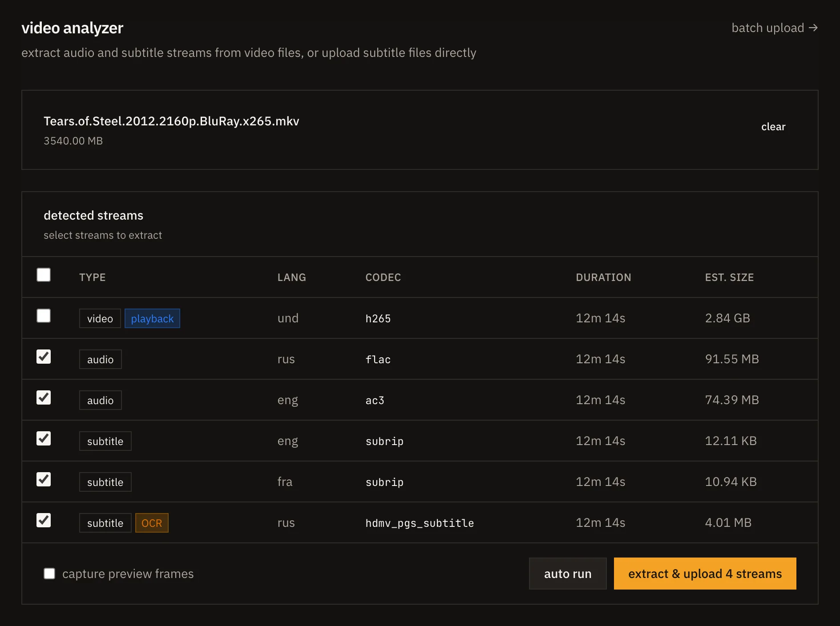Click extract & upload 4 streams

pyautogui.click(x=705, y=574)
